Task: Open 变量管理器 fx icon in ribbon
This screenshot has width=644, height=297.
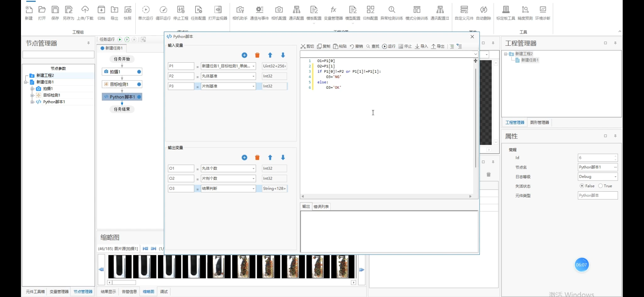Action: coord(333,13)
